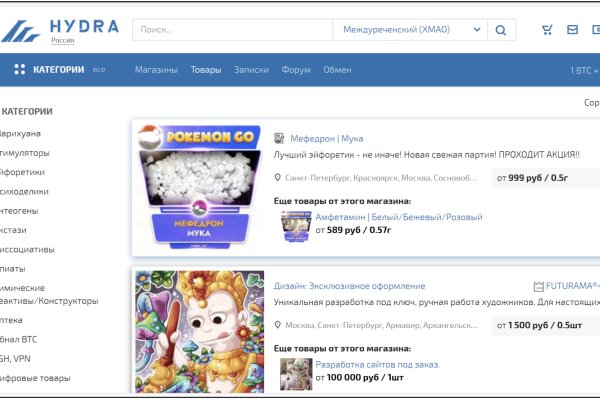Screen dimensions: 600x400
Task: Click the FUTURAMA shop icon
Action: coord(538,286)
